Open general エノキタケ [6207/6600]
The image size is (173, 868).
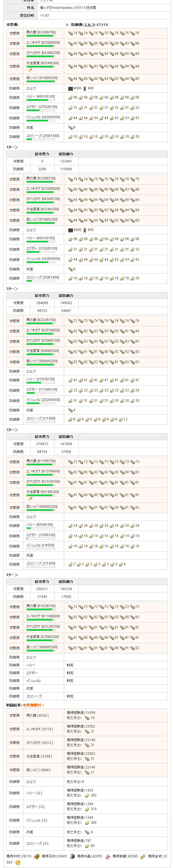pos(43,330)
